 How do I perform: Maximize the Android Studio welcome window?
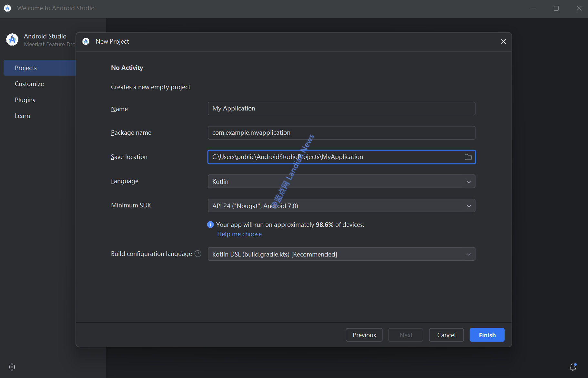tap(556, 8)
